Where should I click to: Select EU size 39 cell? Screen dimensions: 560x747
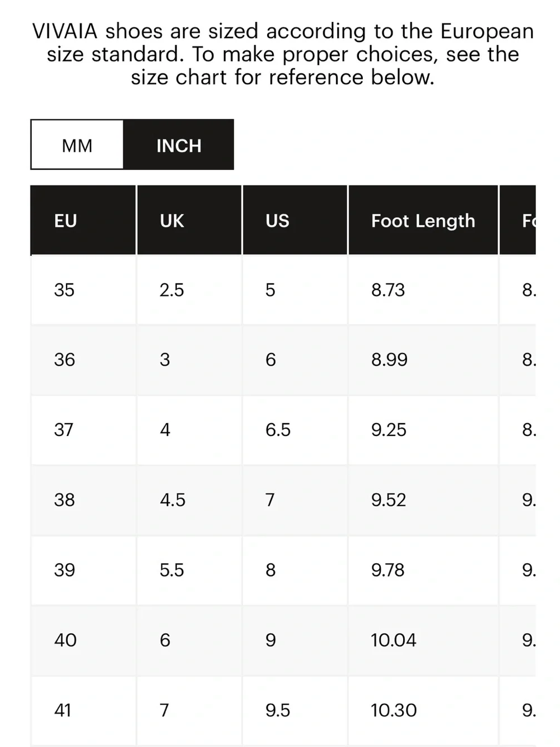coord(83,570)
